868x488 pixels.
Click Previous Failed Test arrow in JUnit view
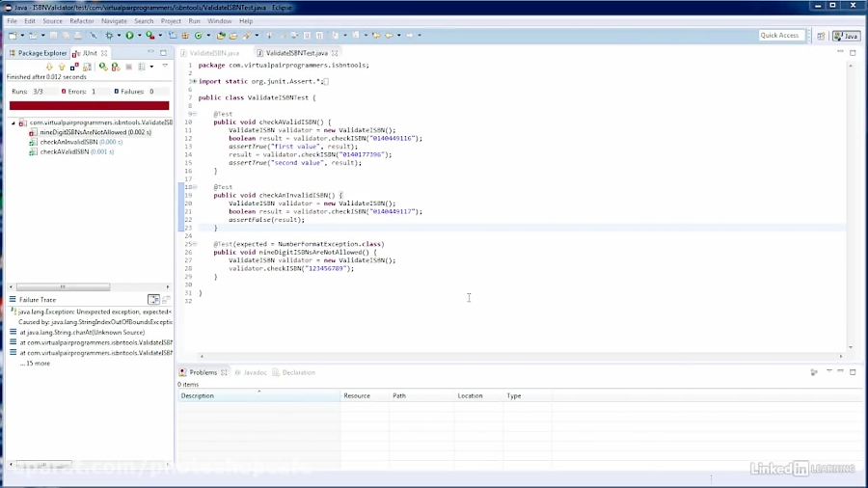tap(62, 67)
